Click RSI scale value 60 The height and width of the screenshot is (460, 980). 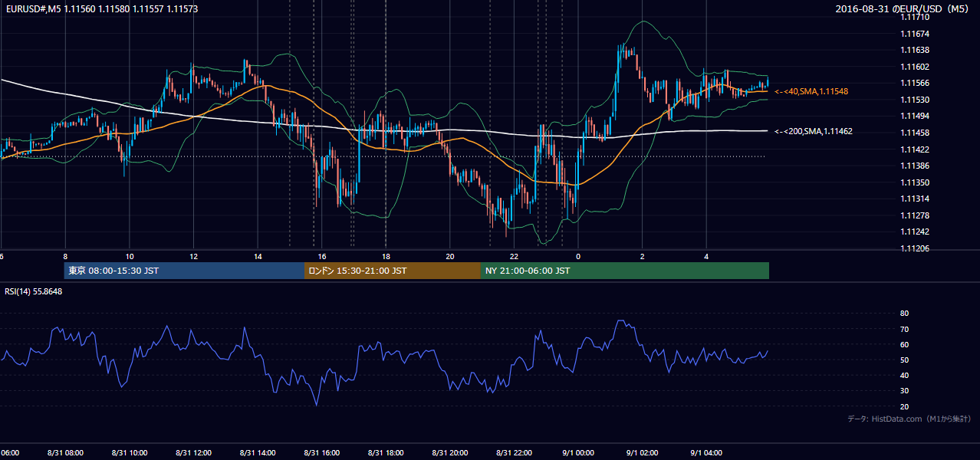(x=904, y=344)
